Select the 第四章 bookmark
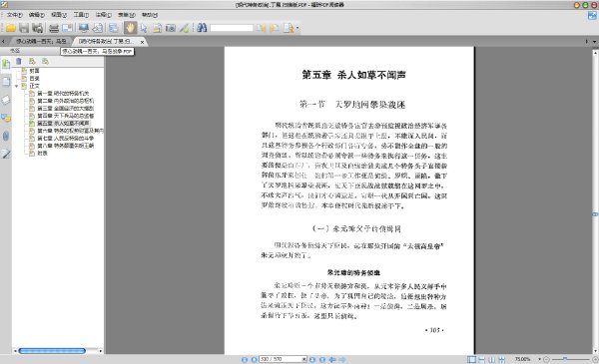 coord(65,116)
